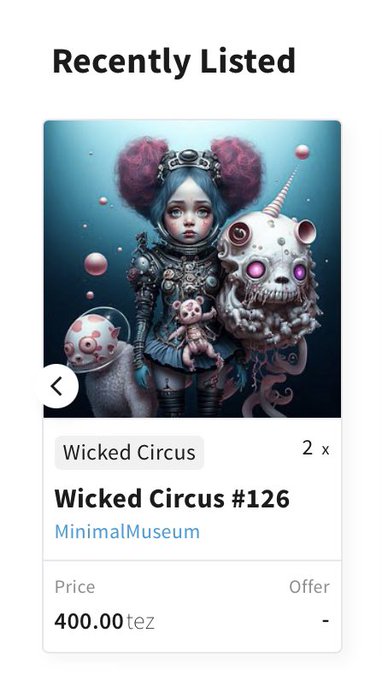The image size is (382, 680).
Task: Click the 2 x edition count
Action: coord(316,449)
